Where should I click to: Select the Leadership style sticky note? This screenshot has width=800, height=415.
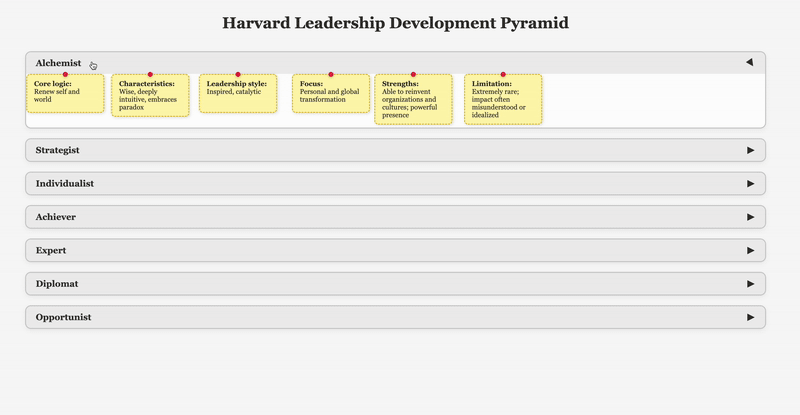[x=238, y=94]
